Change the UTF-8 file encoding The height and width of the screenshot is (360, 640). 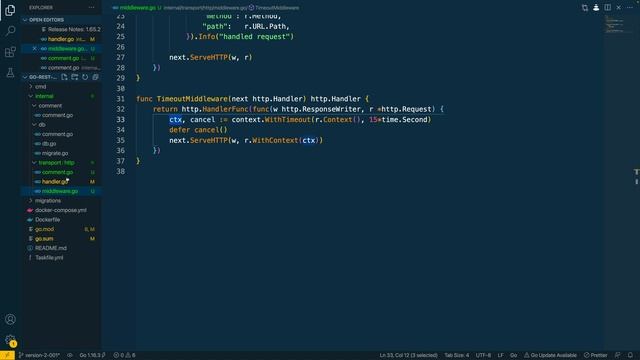483,356
